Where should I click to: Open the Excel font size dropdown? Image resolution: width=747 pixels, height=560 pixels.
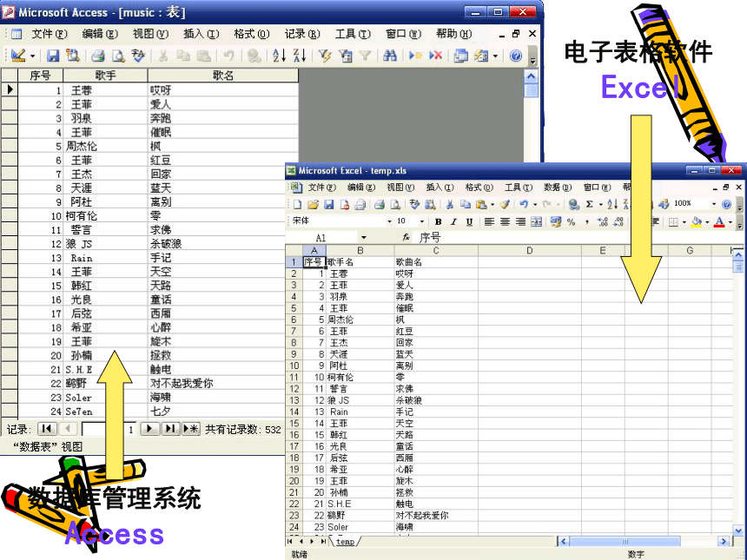coord(421,222)
